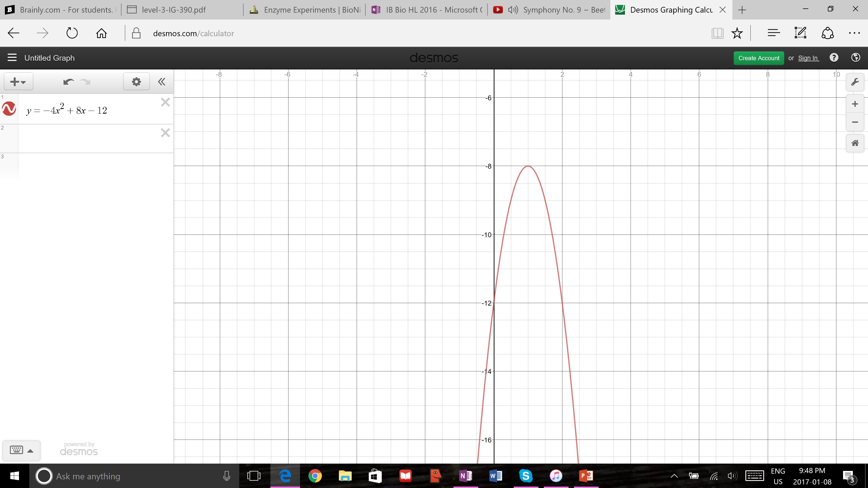Click the empty second expression field
The height and width of the screenshot is (488, 868).
point(88,139)
